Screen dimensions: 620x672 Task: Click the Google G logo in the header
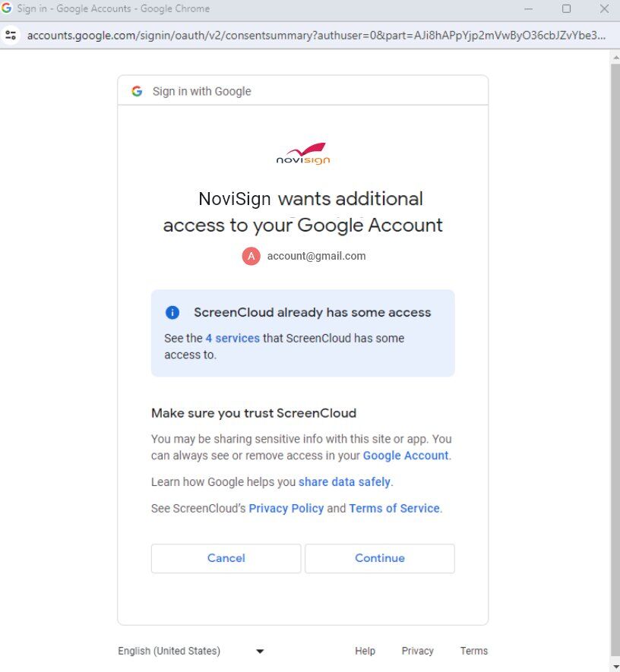tap(137, 90)
